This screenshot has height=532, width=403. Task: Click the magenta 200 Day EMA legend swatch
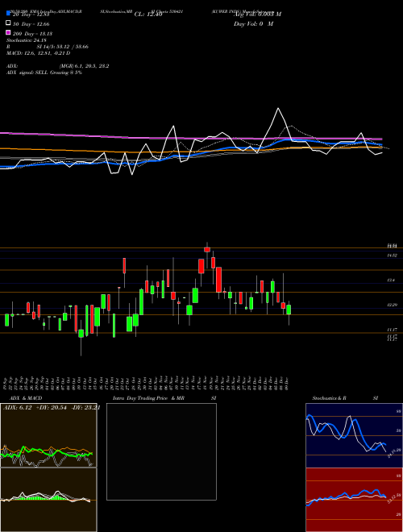tap(8, 33)
